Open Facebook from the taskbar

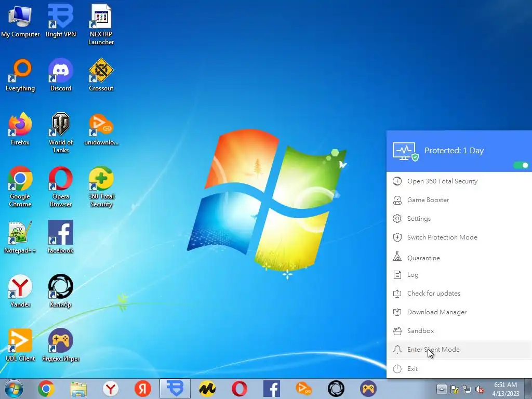[x=272, y=389]
